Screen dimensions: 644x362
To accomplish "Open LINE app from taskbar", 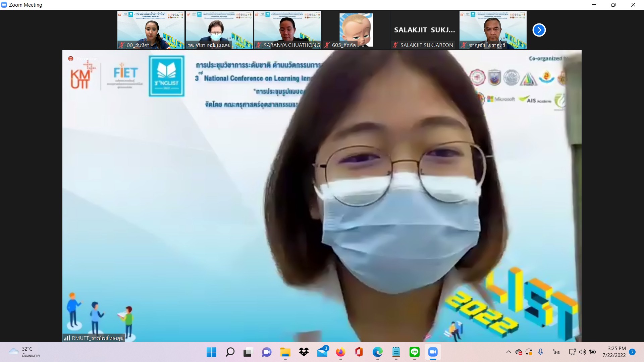I will (415, 352).
